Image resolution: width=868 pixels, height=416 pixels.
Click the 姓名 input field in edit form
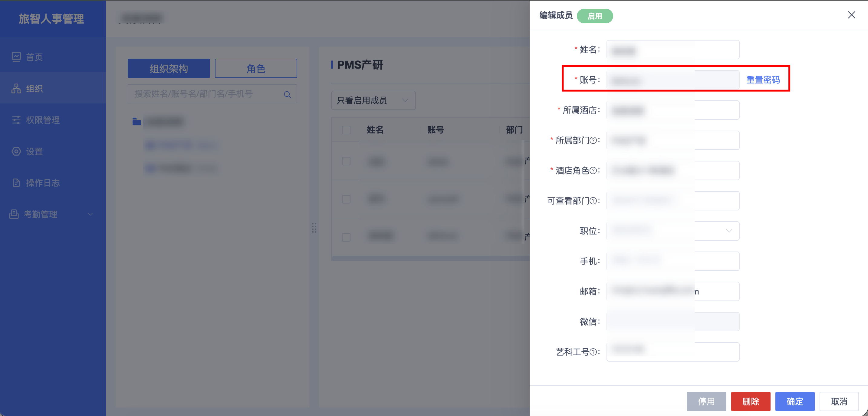click(673, 50)
